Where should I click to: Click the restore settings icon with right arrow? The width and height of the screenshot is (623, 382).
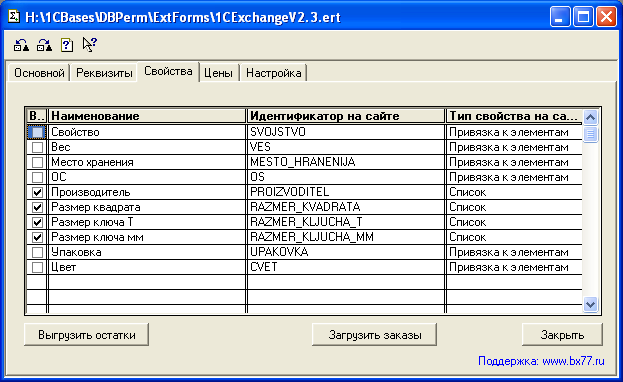click(44, 45)
